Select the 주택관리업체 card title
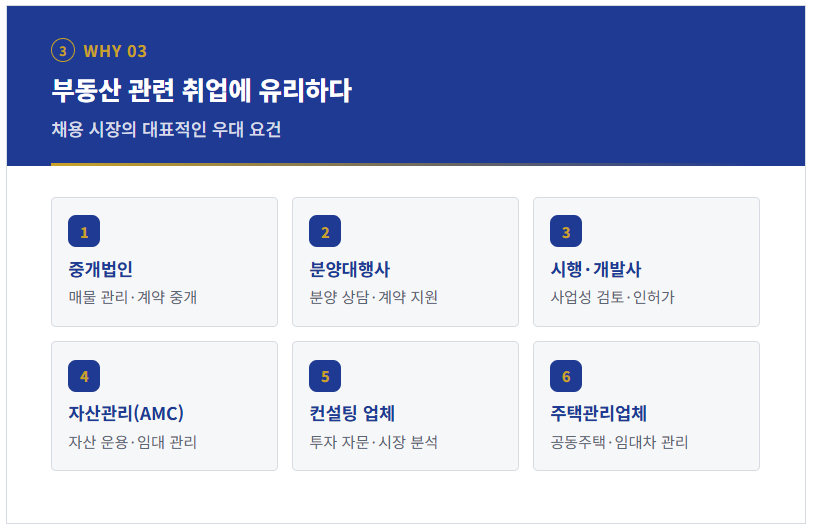816x527 pixels. tap(598, 414)
